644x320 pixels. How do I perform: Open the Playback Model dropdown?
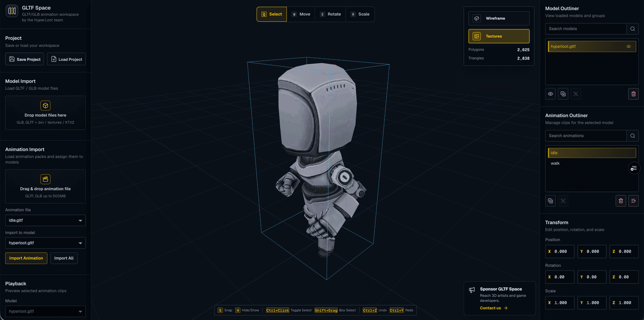pyautogui.click(x=45, y=311)
